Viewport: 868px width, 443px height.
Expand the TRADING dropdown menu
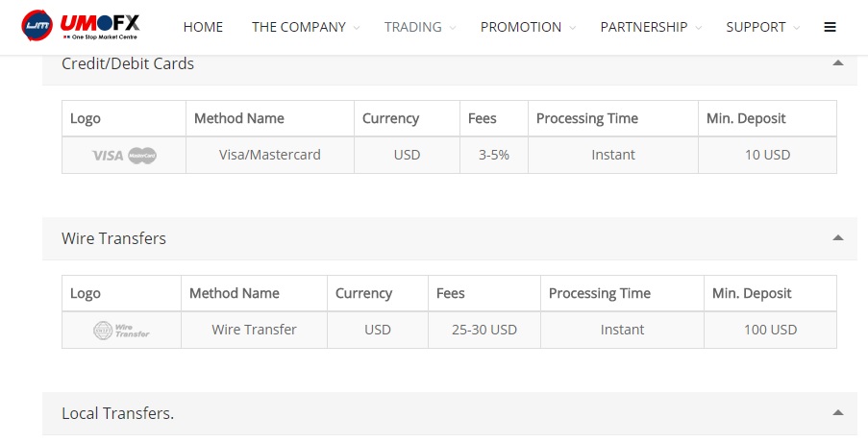click(420, 27)
